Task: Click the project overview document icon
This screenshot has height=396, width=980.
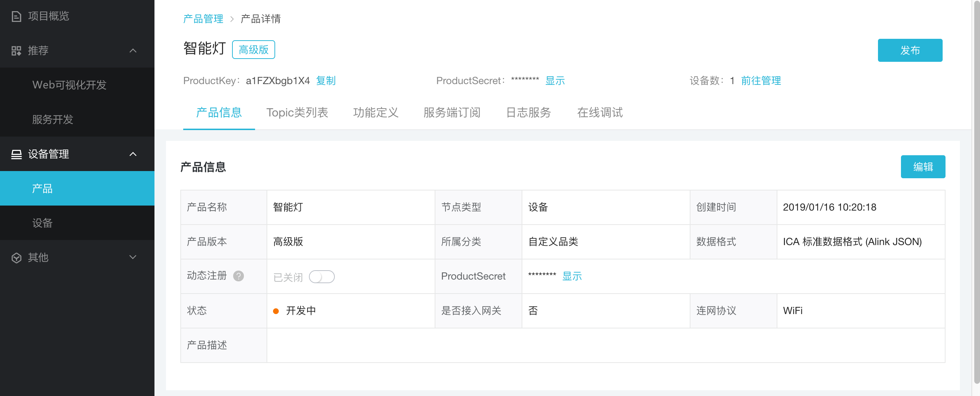Action: pyautogui.click(x=17, y=17)
